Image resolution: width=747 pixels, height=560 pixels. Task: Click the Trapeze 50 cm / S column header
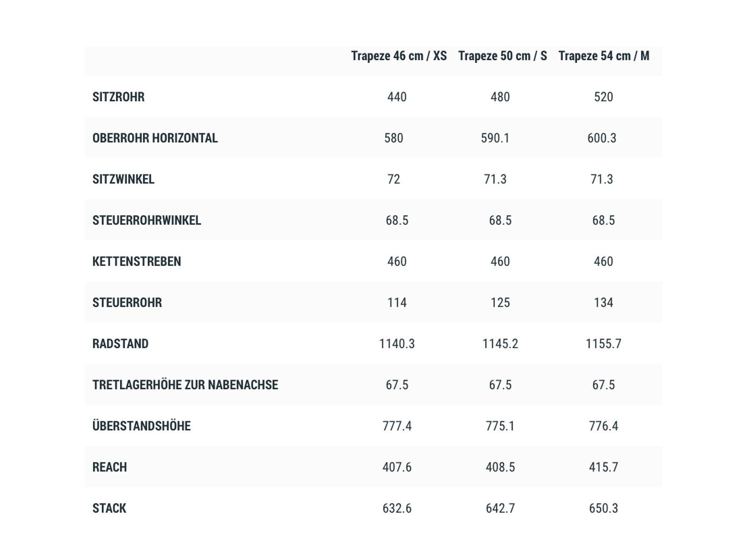point(502,56)
